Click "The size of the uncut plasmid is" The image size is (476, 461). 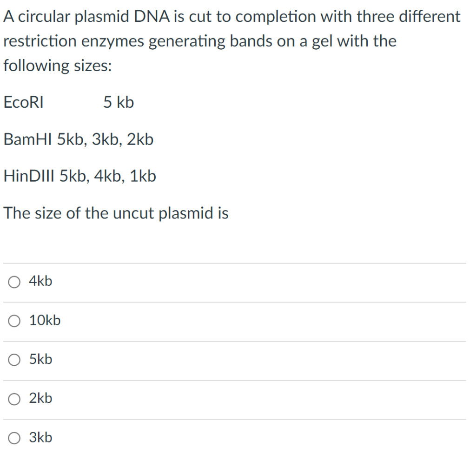coord(116,213)
